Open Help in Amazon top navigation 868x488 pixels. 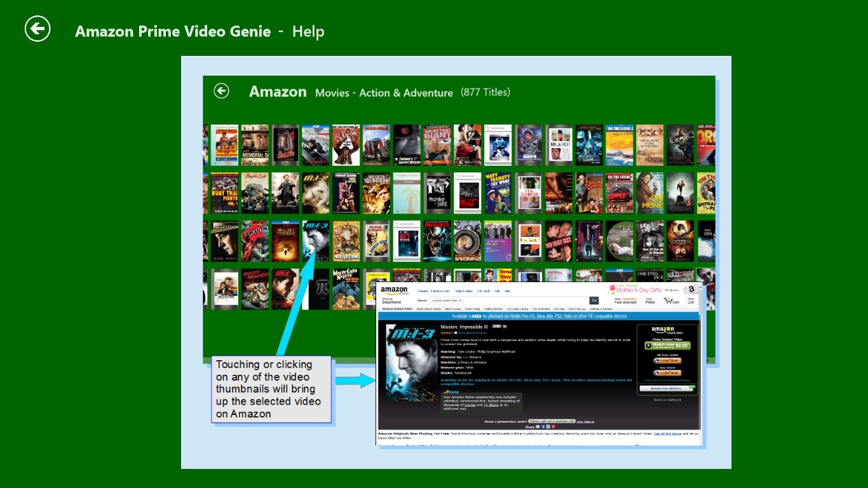[507, 291]
